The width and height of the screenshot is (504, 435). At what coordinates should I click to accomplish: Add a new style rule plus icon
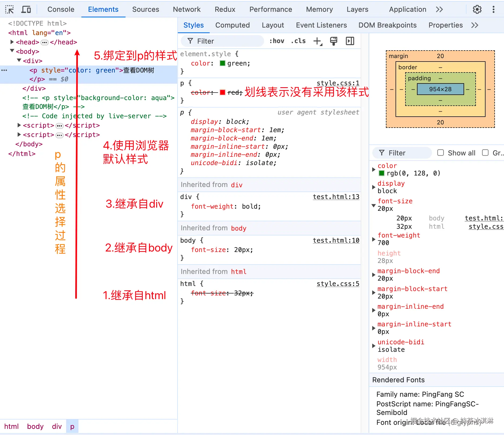(318, 41)
